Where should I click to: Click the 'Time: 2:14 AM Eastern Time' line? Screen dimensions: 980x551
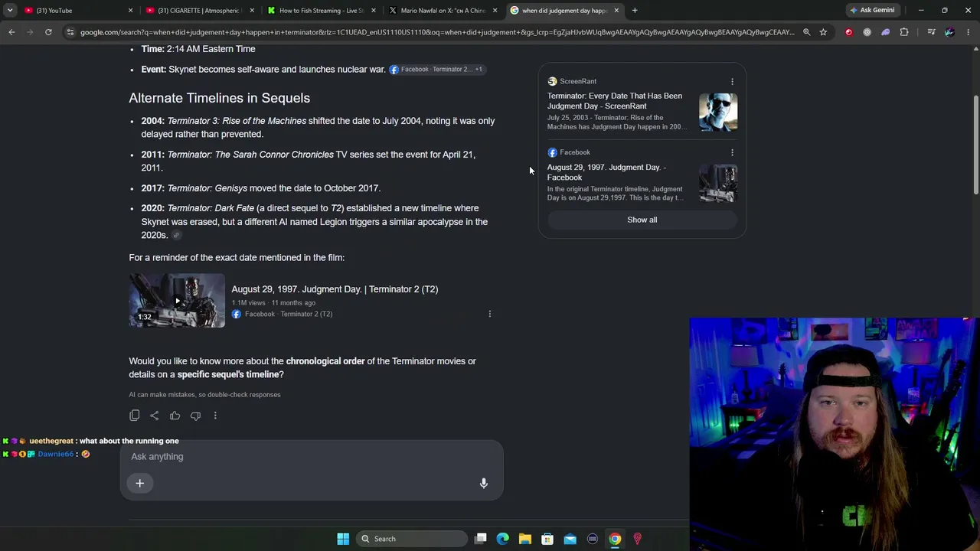tap(198, 49)
